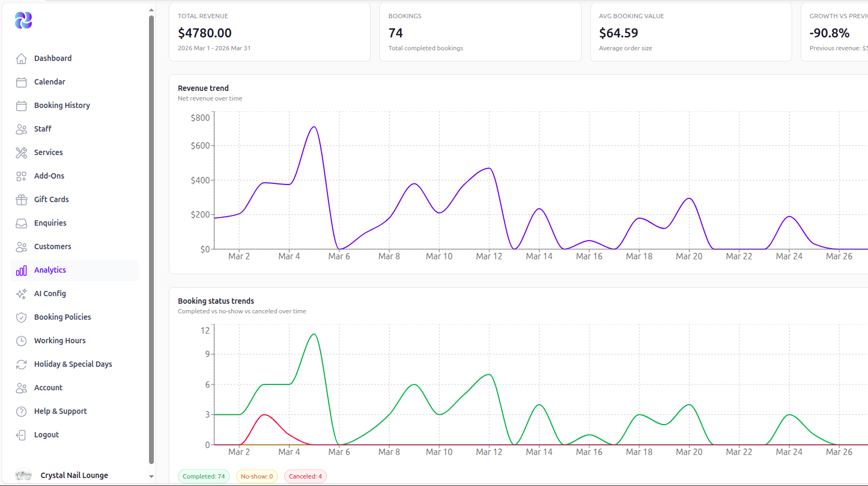Click the app logo at top left
868x486 pixels.
(x=24, y=20)
